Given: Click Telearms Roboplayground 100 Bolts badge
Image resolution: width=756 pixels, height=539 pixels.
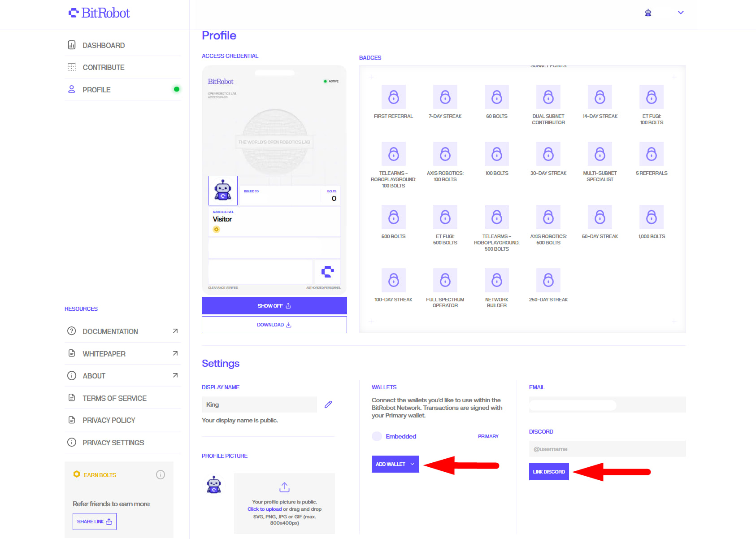Looking at the screenshot, I should (x=393, y=154).
